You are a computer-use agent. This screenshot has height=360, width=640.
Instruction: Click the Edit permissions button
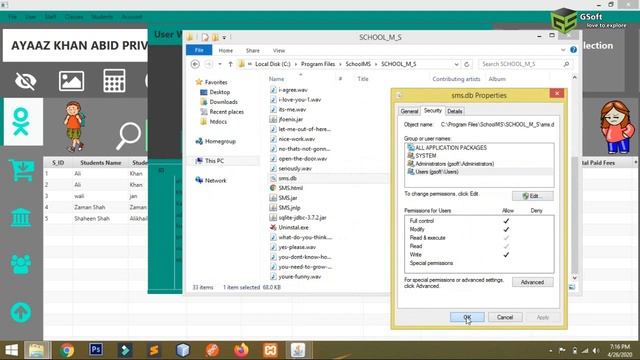click(x=533, y=196)
